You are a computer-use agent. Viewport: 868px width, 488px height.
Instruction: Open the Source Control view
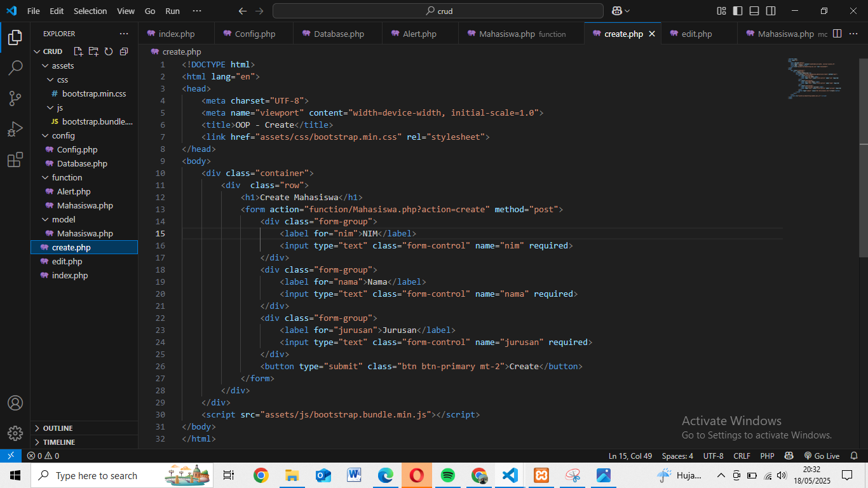point(15,98)
